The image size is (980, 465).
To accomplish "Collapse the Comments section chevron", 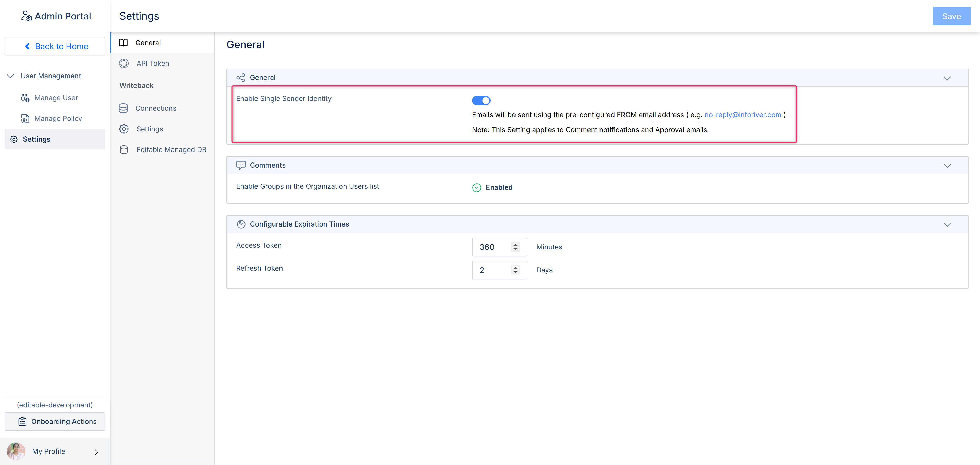I will click(947, 166).
